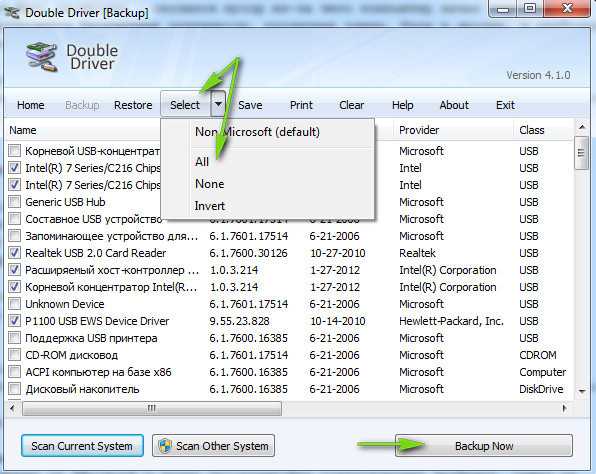Click Hewlett-Packard, Inc. provider cell
596x474 pixels.
point(451,321)
